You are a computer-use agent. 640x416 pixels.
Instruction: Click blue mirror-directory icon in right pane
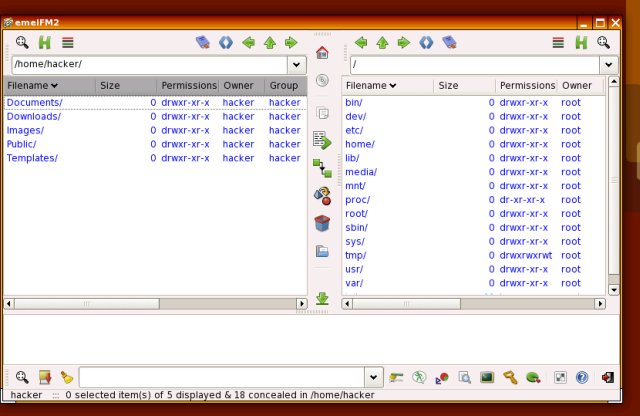click(x=426, y=42)
